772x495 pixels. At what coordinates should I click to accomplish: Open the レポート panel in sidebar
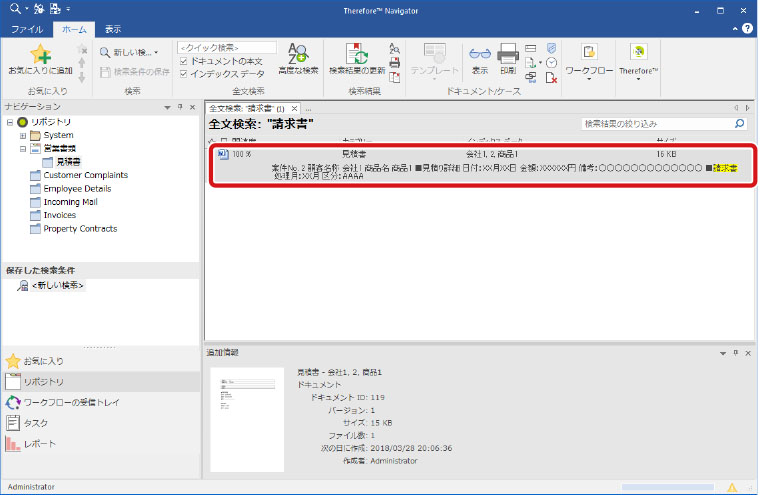[x=40, y=443]
